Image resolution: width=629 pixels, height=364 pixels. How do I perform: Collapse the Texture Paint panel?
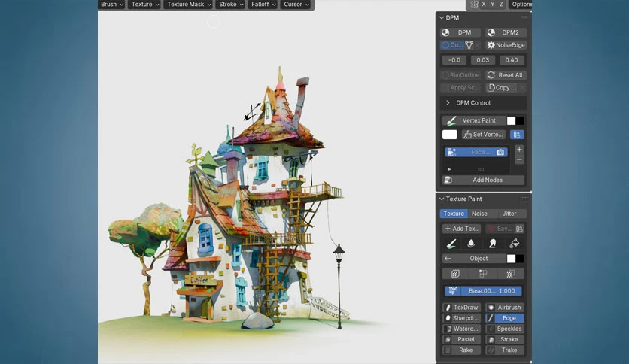point(442,199)
